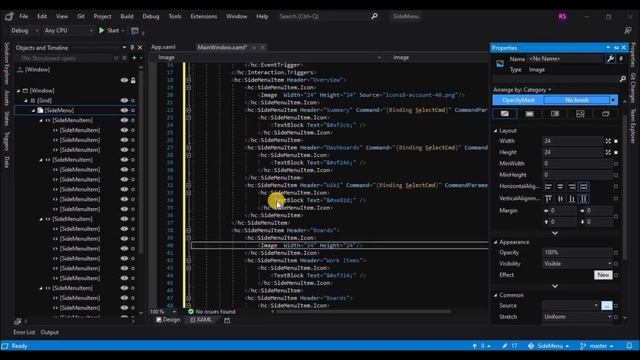
Task: Open notifications bell in status bar
Action: click(629, 346)
